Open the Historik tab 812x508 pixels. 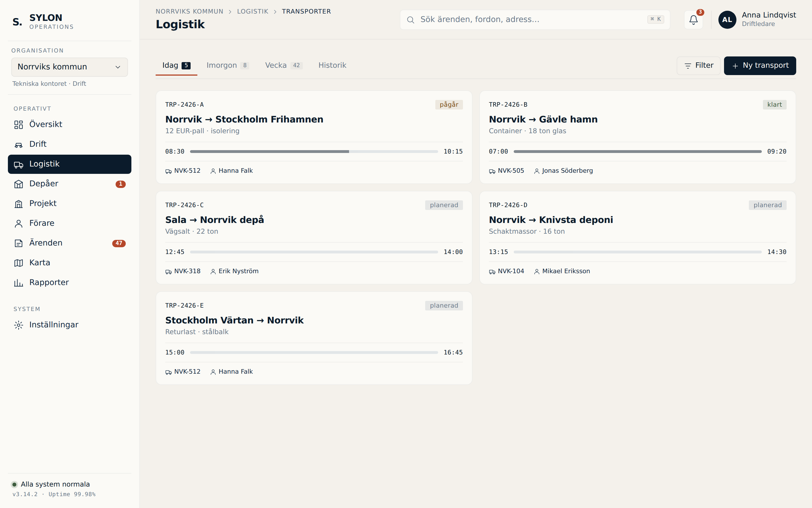tap(332, 65)
